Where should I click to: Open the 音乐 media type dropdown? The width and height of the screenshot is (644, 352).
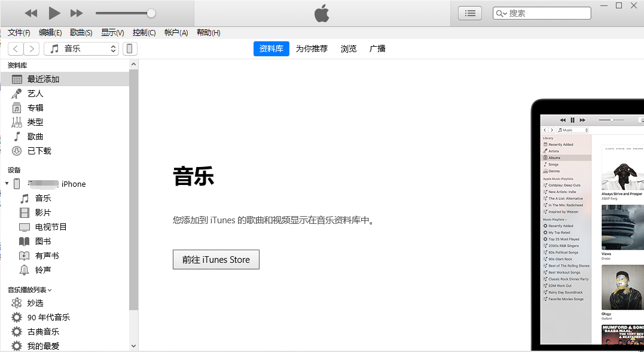click(81, 48)
